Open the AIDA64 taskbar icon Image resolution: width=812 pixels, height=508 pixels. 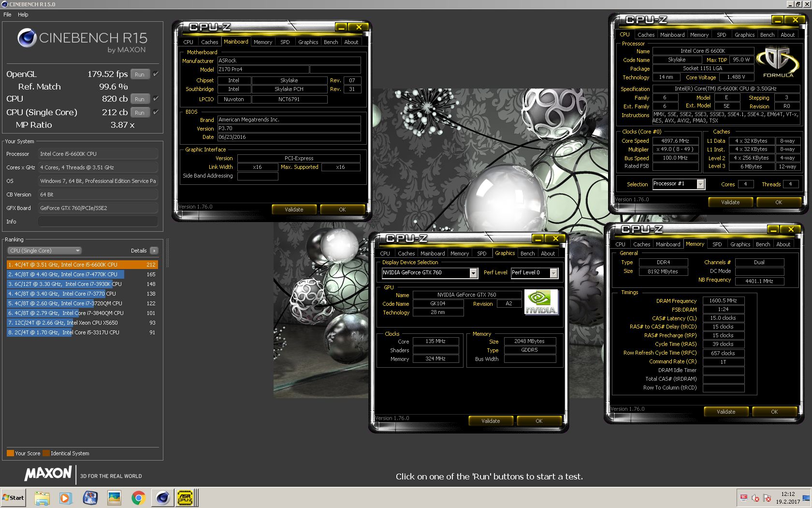[90, 498]
